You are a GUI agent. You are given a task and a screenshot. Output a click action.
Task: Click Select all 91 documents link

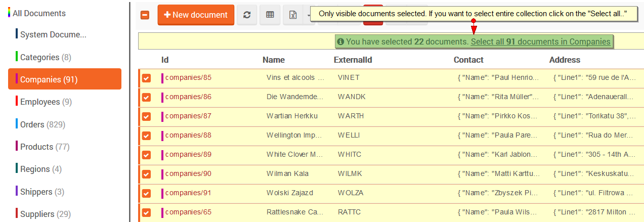(x=540, y=41)
